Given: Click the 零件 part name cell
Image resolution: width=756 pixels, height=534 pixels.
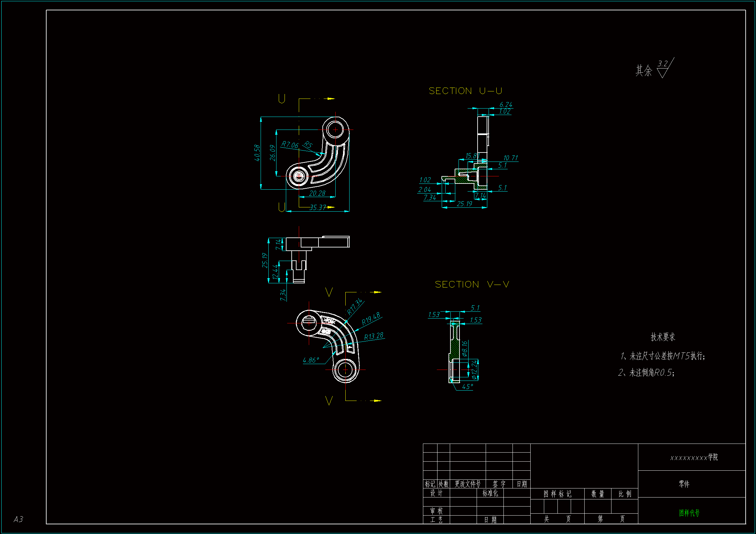Looking at the screenshot, I should [684, 484].
